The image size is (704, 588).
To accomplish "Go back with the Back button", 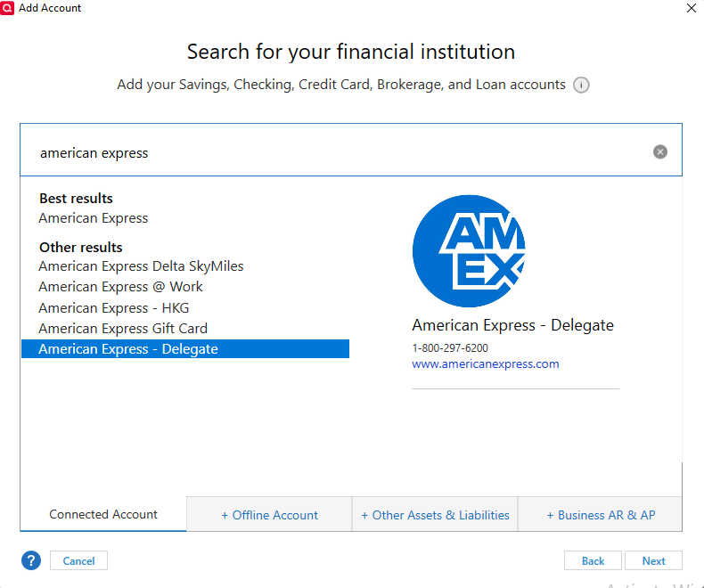I will click(593, 560).
